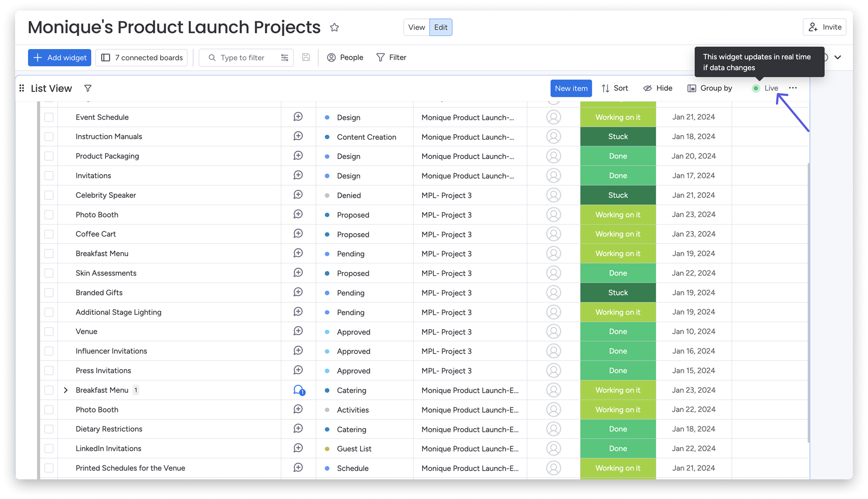Click person avatar for Press Invitations row
The image size is (868, 499).
(x=553, y=370)
